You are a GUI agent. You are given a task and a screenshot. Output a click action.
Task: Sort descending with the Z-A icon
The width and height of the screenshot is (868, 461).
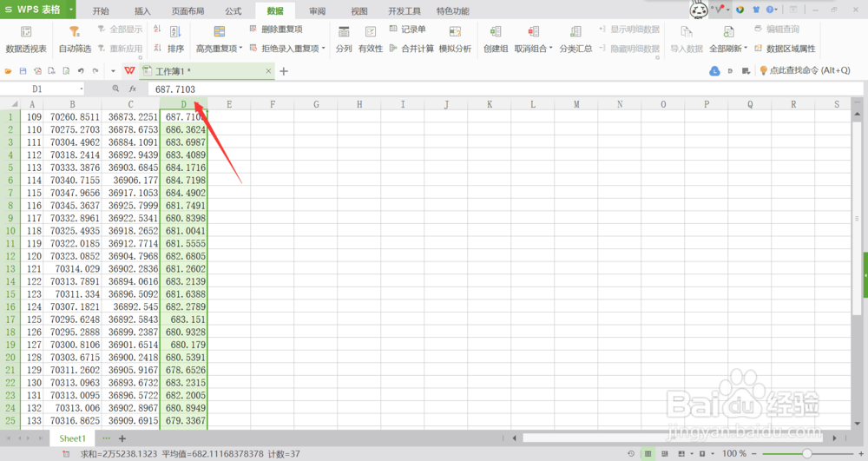coord(157,48)
